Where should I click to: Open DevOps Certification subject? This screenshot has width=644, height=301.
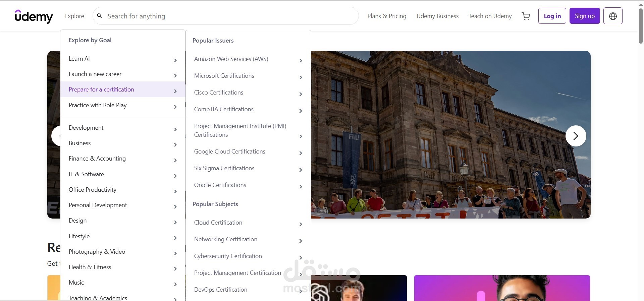coord(248,290)
